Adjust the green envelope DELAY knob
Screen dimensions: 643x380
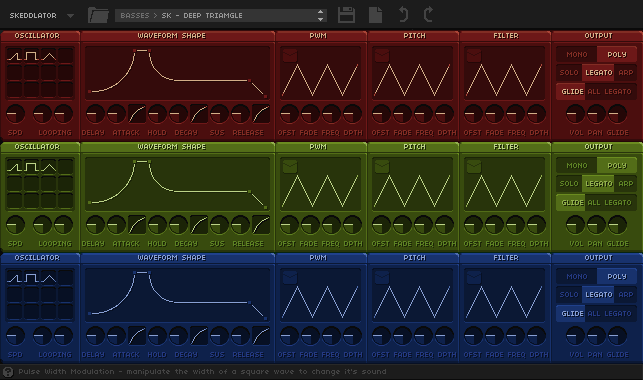click(x=95, y=225)
